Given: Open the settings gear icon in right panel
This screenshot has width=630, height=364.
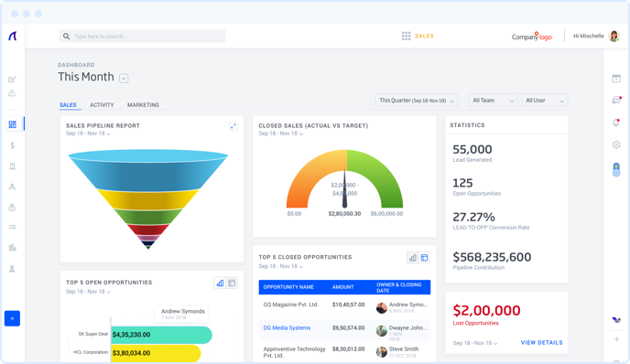Looking at the screenshot, I should [x=616, y=145].
